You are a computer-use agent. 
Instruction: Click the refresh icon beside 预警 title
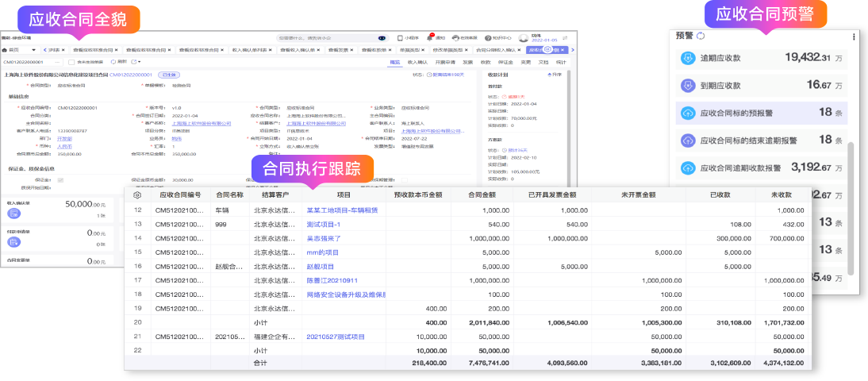point(701,36)
